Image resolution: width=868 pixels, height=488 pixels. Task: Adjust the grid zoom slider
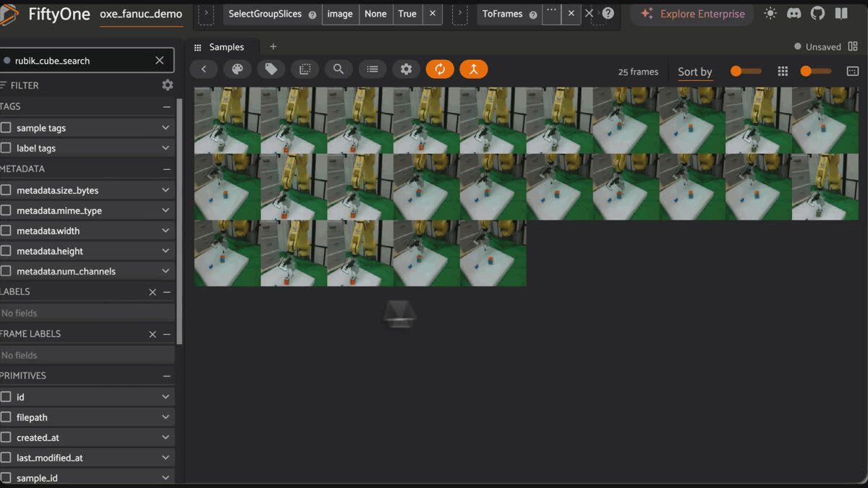(816, 71)
